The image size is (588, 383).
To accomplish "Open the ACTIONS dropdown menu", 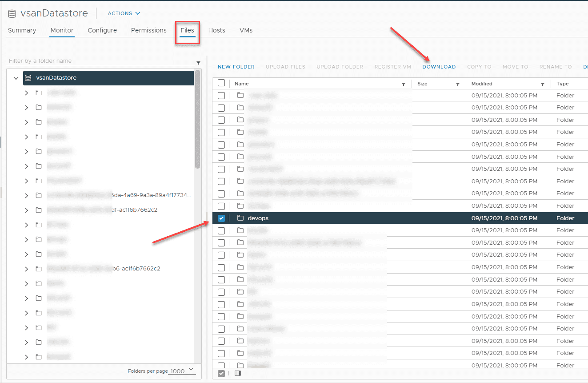I will click(124, 13).
